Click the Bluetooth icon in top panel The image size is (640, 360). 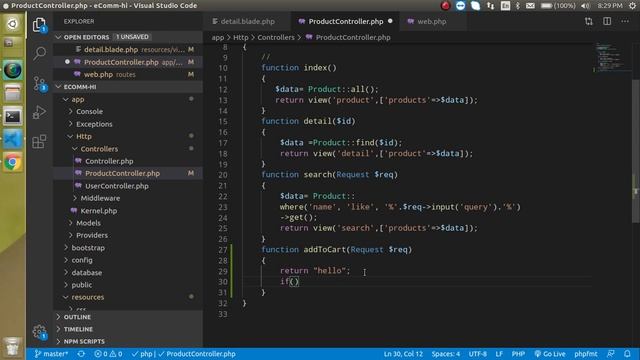[x=518, y=6]
